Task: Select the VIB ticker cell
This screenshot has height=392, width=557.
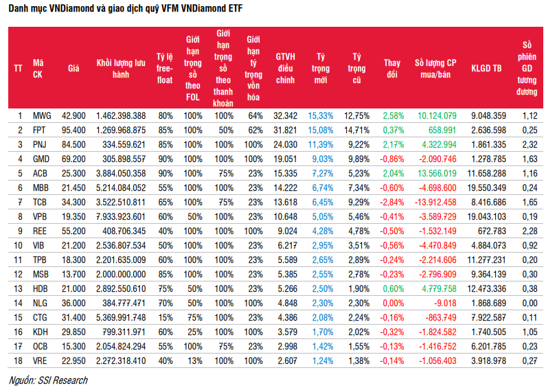Action: (38, 245)
